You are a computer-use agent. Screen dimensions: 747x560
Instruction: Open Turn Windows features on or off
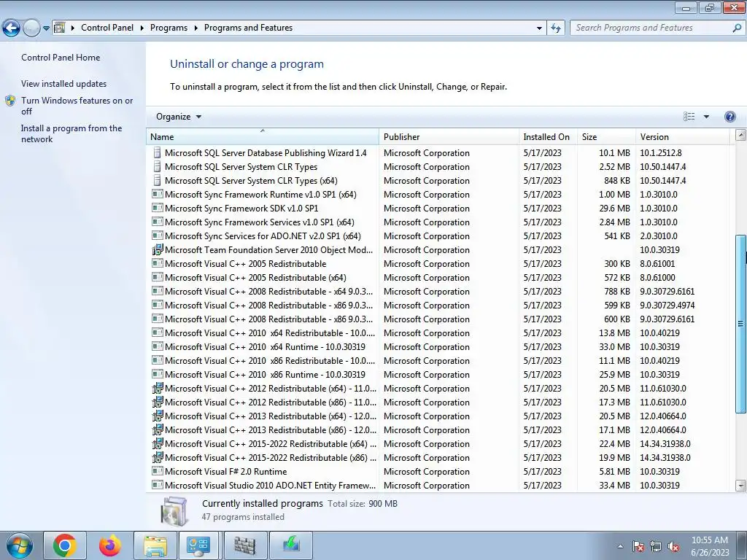(77, 106)
